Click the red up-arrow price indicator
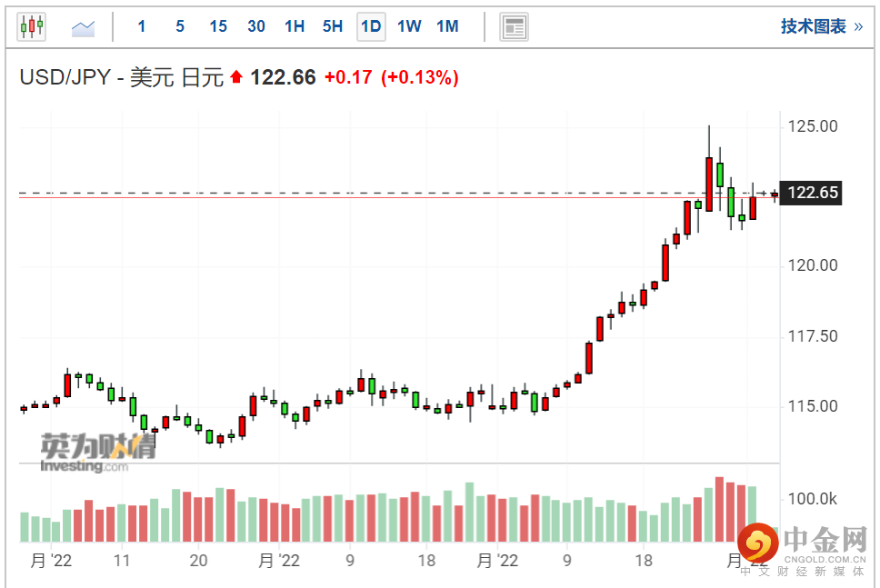 [x=236, y=78]
